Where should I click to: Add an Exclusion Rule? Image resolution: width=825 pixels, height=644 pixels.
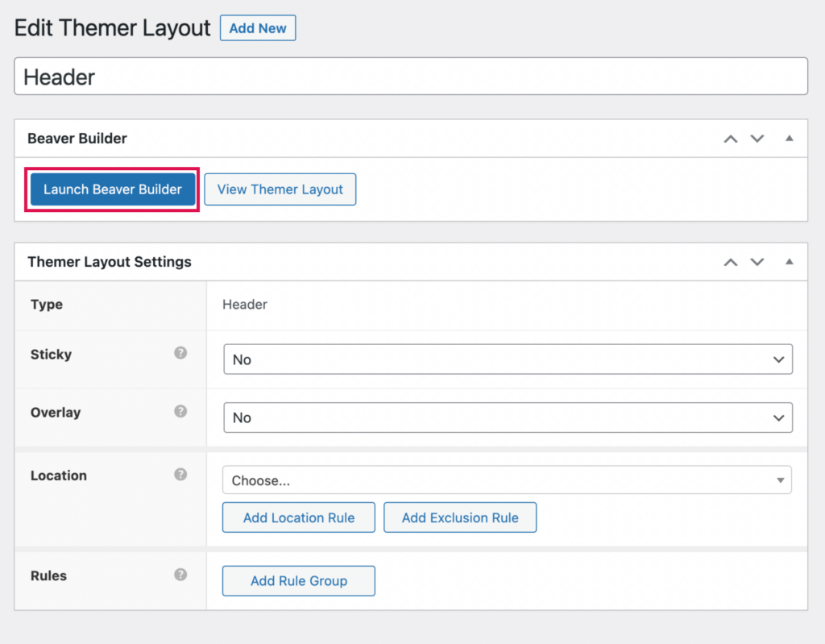pos(460,517)
